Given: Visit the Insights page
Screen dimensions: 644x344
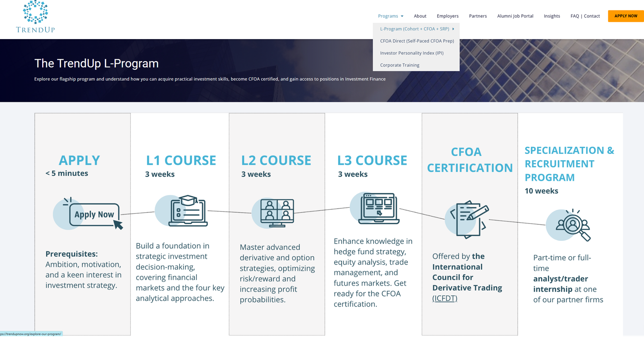Looking at the screenshot, I should (x=552, y=16).
